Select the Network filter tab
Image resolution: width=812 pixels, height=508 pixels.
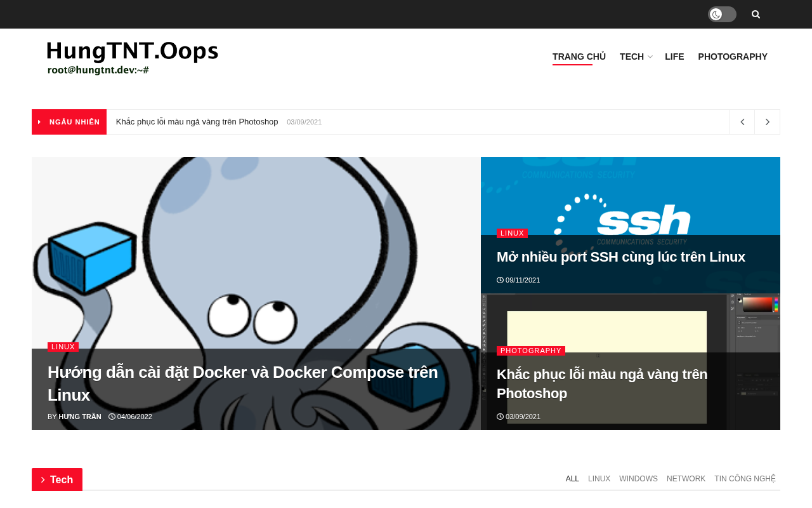(686, 479)
